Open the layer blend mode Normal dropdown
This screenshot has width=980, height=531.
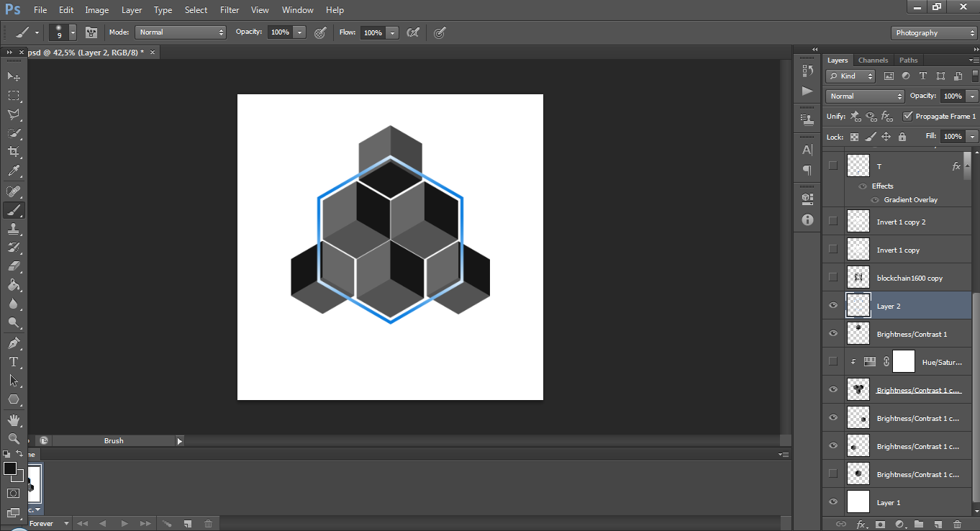pos(866,96)
